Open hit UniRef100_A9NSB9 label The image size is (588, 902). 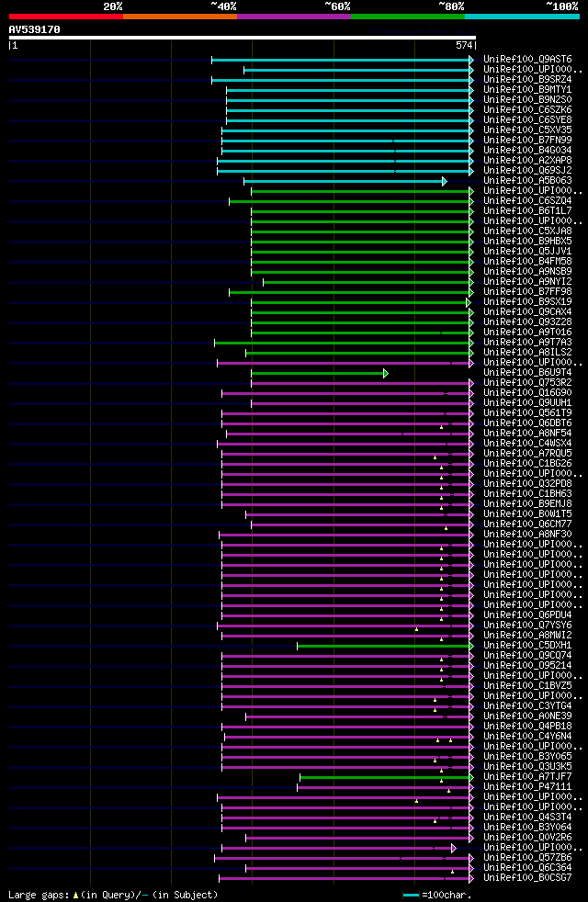[527, 272]
